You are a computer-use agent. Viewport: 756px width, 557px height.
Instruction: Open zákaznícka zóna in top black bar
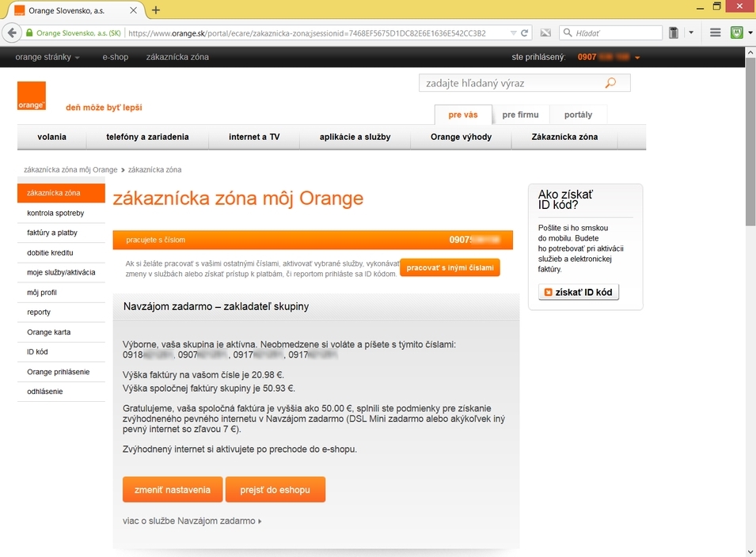click(177, 57)
